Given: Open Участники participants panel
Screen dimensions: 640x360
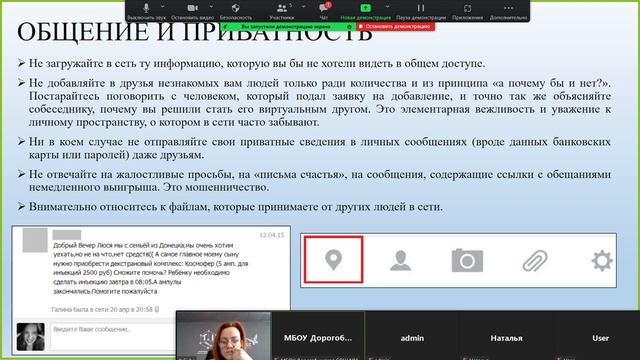Looking at the screenshot, I should pos(282,11).
